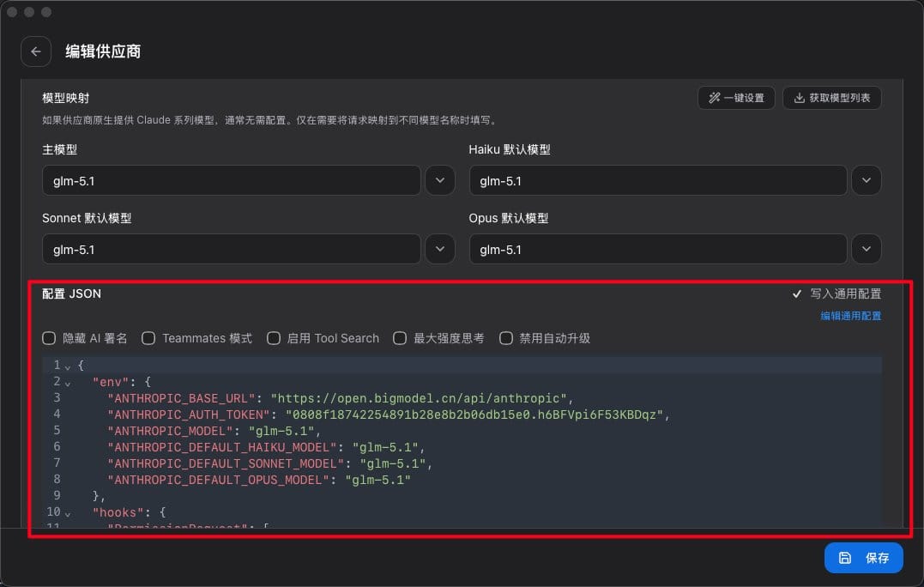The height and width of the screenshot is (587, 924).
Task: Click the magic wand 一键设置 icon
Action: click(x=714, y=98)
